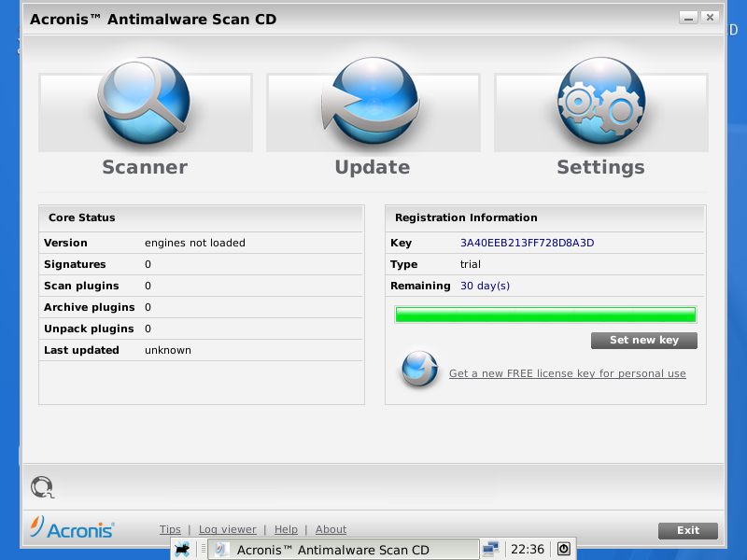Viewport: 747px width, 560px height.
Task: Open the Update globe arrow icon
Action: point(372,101)
